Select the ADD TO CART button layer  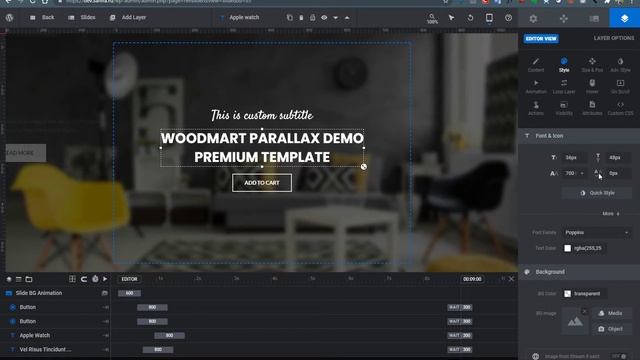(262, 183)
